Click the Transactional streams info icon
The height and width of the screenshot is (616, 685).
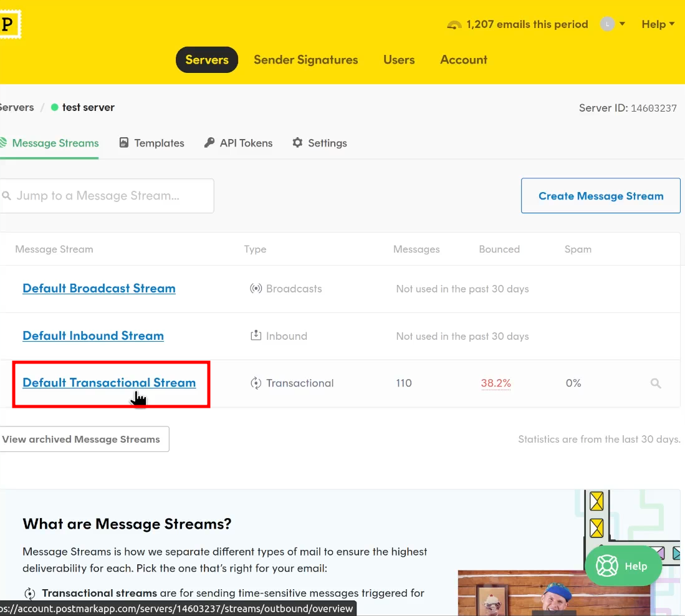pos(30,594)
